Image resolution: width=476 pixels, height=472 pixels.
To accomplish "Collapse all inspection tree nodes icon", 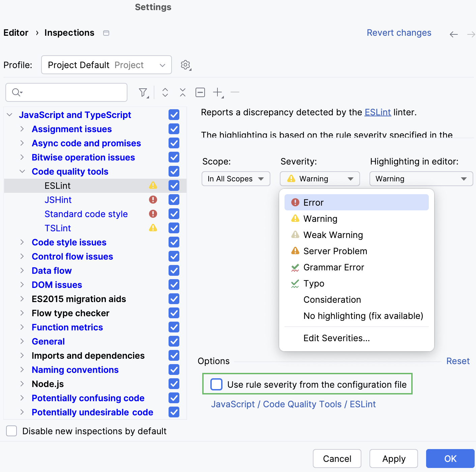I will [182, 92].
